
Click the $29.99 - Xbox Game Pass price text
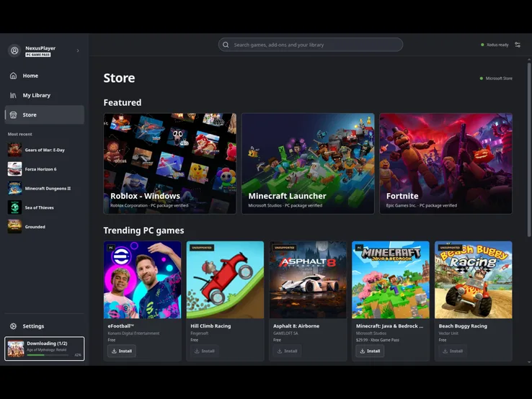pos(377,340)
